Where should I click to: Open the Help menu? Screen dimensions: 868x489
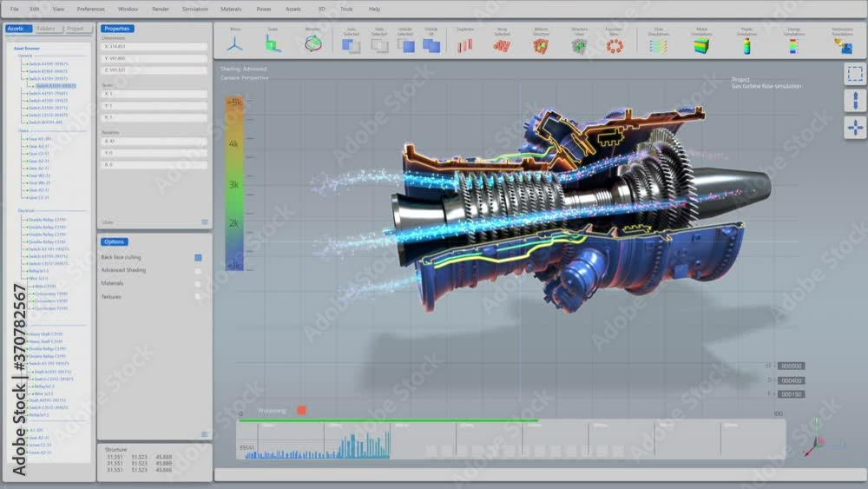pyautogui.click(x=374, y=9)
